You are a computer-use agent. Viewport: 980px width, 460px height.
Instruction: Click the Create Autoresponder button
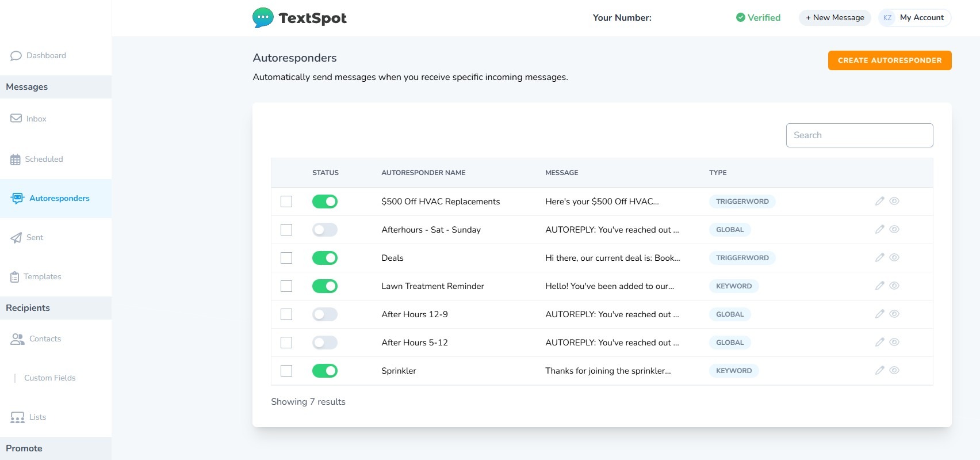click(889, 60)
